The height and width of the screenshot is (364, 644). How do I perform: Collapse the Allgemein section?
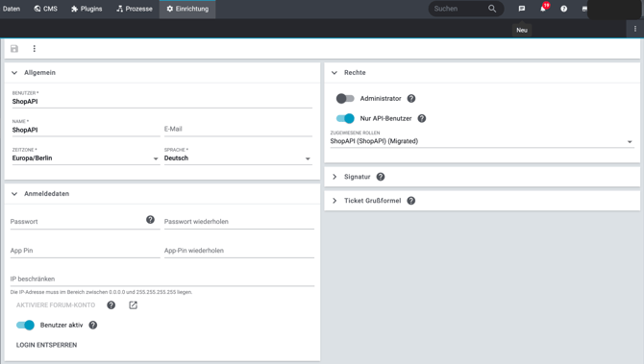(14, 73)
